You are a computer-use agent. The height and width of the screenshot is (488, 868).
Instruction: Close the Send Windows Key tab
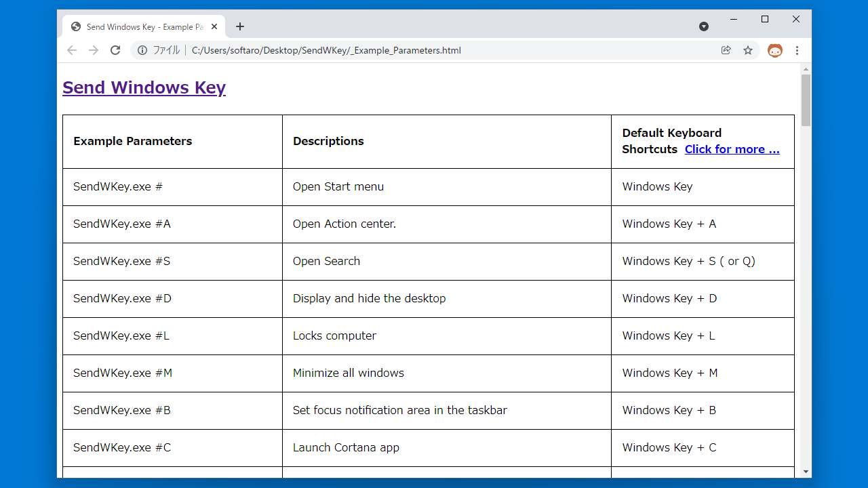tap(214, 26)
